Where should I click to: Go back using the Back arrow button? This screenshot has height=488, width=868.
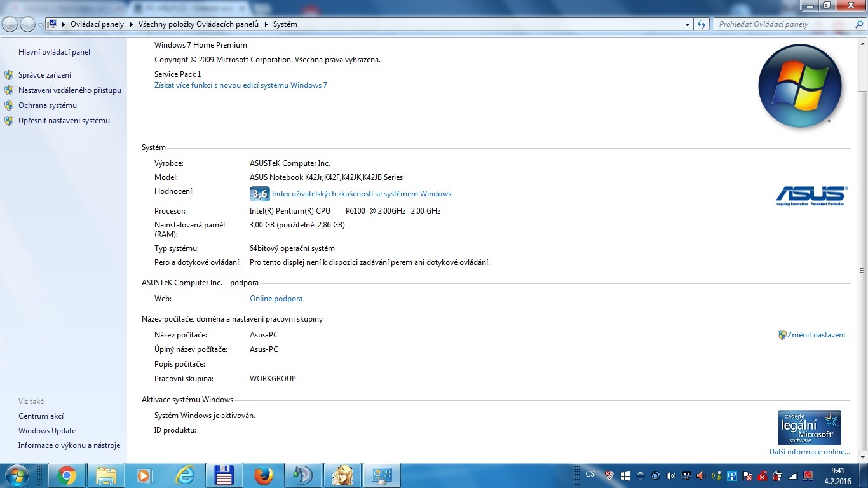tap(10, 24)
